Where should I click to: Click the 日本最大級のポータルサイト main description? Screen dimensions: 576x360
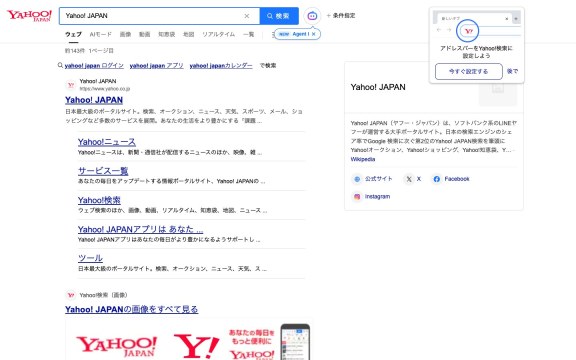click(184, 116)
